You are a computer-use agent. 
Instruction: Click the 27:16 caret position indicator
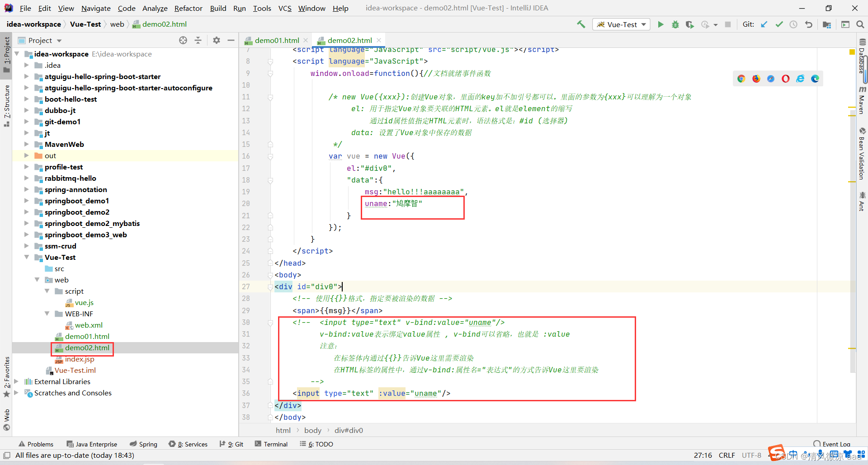[x=703, y=455]
